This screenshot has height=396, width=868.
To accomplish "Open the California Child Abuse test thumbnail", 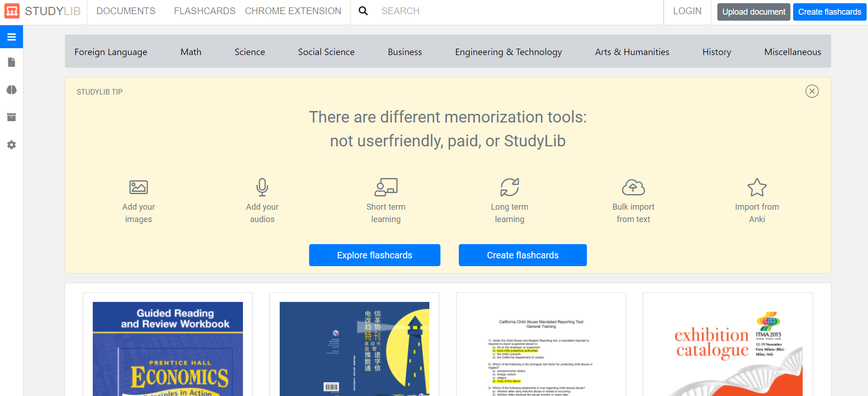I will (x=541, y=349).
